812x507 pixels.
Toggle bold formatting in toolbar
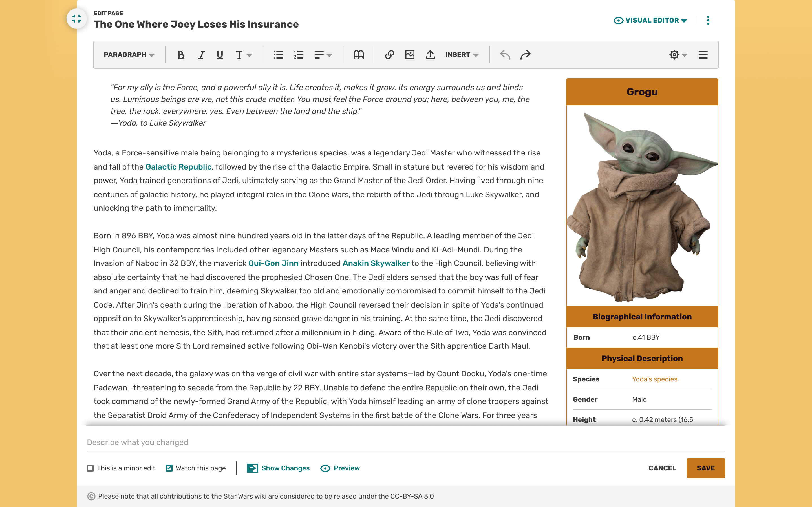tap(181, 55)
